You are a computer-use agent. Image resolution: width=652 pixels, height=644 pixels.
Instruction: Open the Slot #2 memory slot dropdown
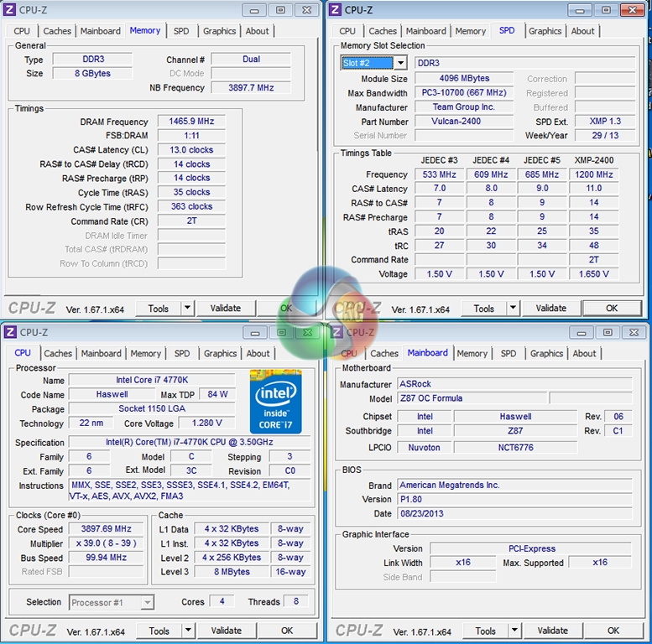pyautogui.click(x=400, y=63)
